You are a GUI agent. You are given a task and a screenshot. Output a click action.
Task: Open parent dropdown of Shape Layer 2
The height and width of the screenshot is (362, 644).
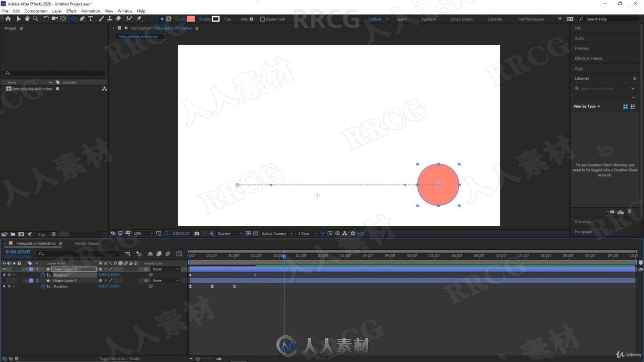[166, 269]
